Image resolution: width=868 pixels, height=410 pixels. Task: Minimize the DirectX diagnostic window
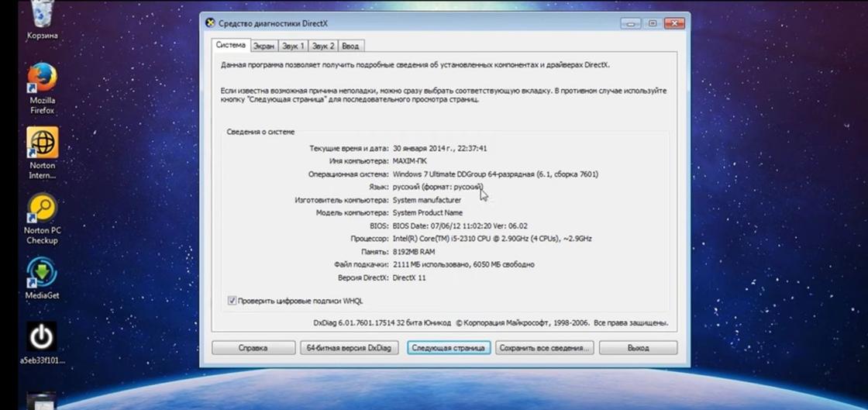point(632,23)
